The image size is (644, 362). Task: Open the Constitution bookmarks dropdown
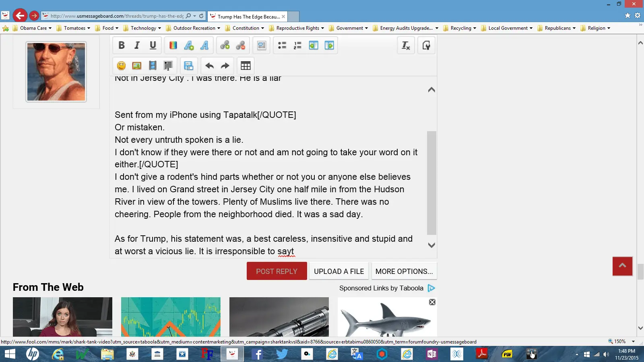(x=245, y=28)
